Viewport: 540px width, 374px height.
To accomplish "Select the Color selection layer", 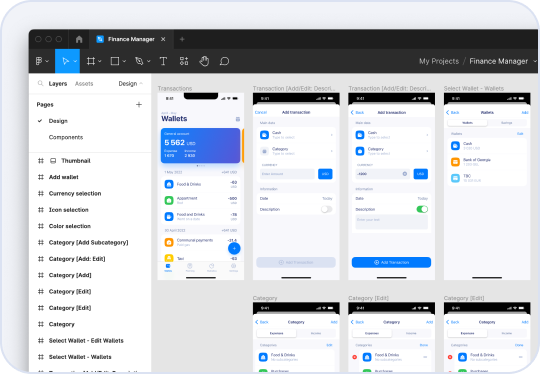I will pos(70,226).
